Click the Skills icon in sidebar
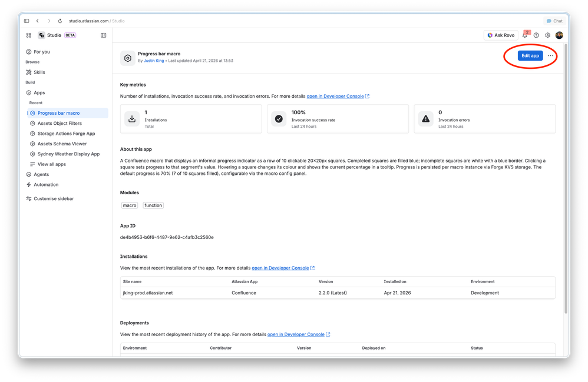Screen dimensions: 588x382 click(x=28, y=72)
